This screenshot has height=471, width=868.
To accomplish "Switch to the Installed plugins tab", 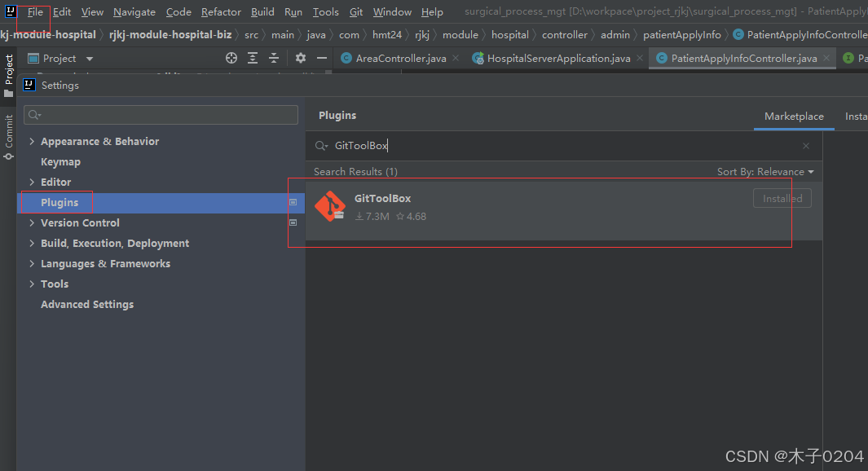I will pyautogui.click(x=856, y=117).
